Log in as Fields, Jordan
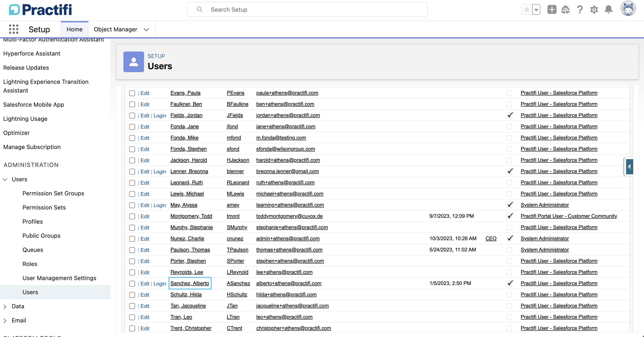Screen dimensions: 644x337 click(160, 116)
